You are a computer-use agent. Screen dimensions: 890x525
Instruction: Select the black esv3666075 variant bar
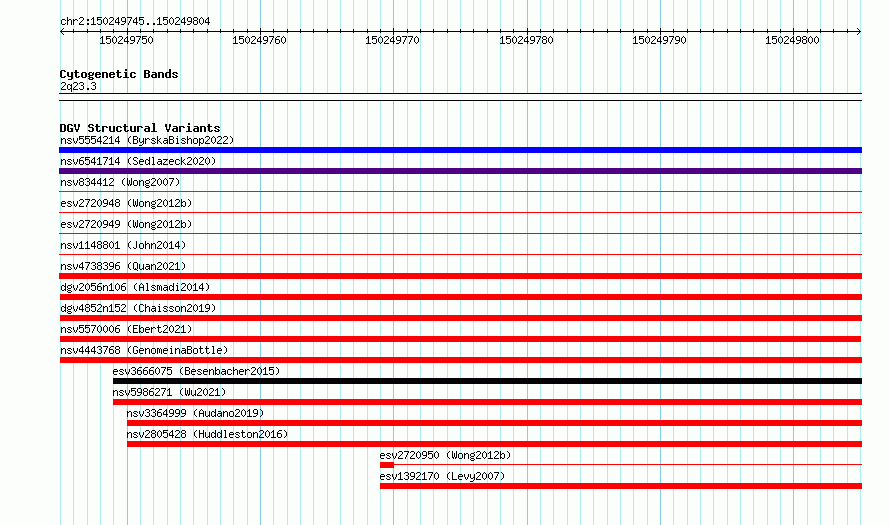pos(487,381)
